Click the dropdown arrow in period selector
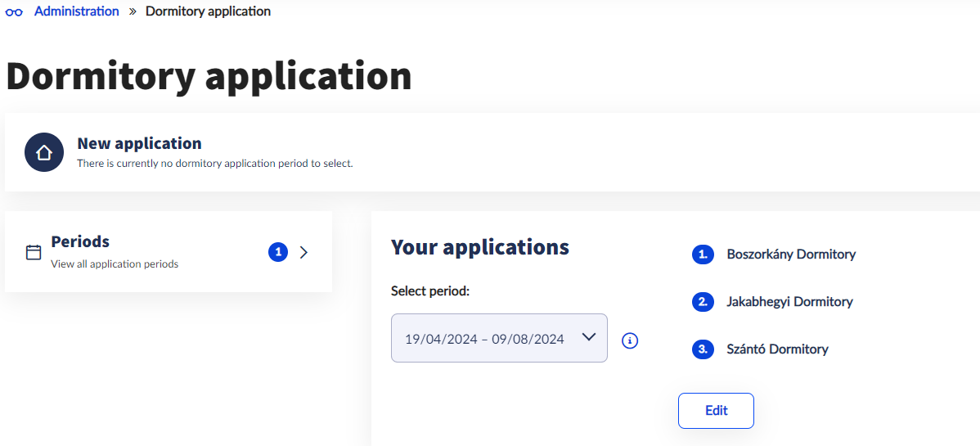Viewport: 980px width, 446px height. tap(588, 337)
